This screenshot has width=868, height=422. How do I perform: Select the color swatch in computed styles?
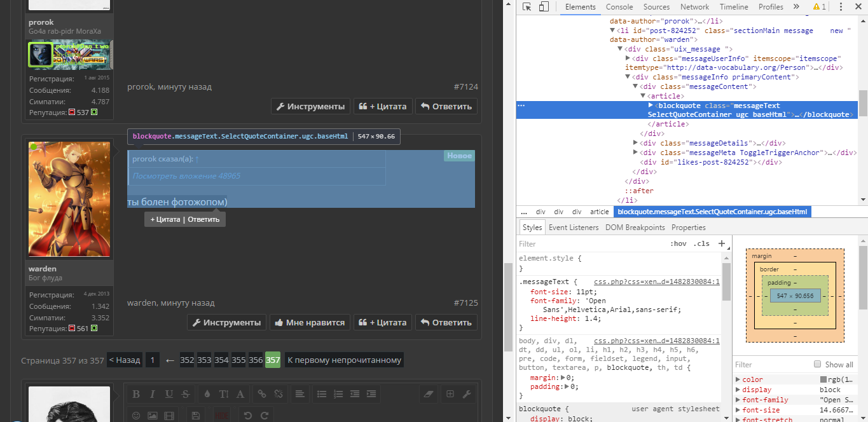click(x=823, y=379)
